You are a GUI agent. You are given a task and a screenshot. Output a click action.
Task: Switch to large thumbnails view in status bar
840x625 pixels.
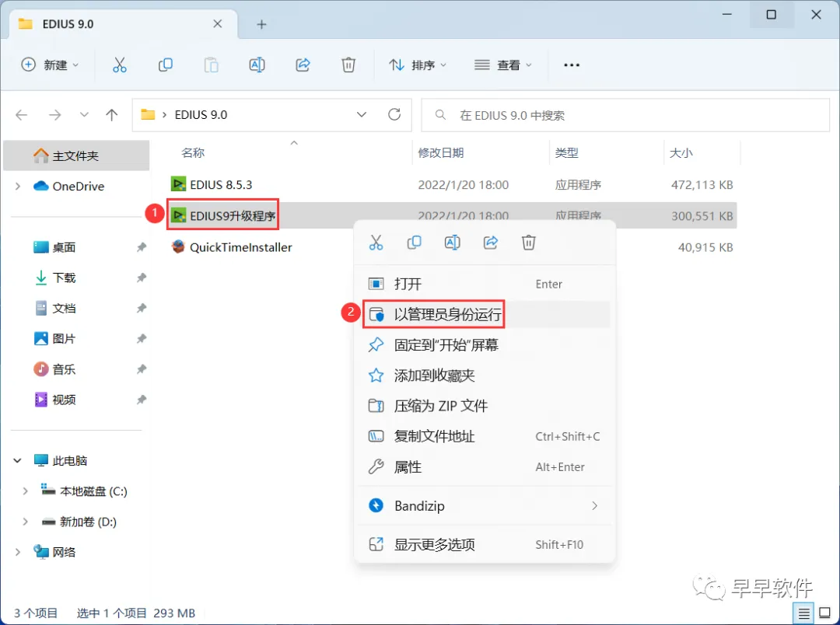(825, 613)
